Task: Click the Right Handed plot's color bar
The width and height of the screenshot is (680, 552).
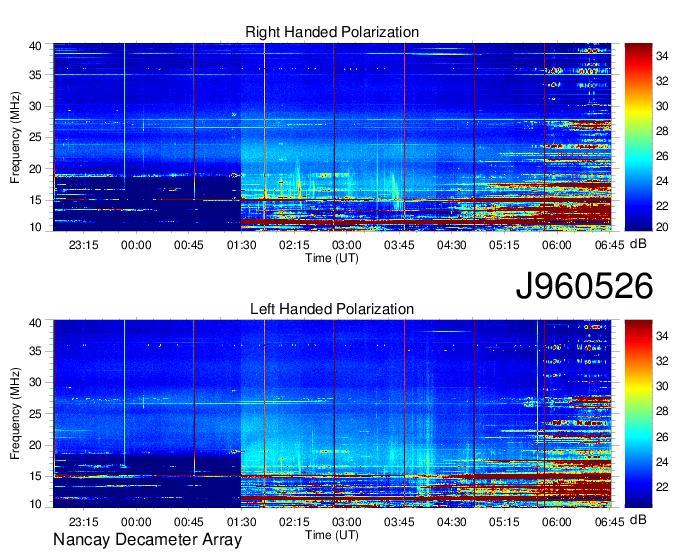Action: point(638,137)
